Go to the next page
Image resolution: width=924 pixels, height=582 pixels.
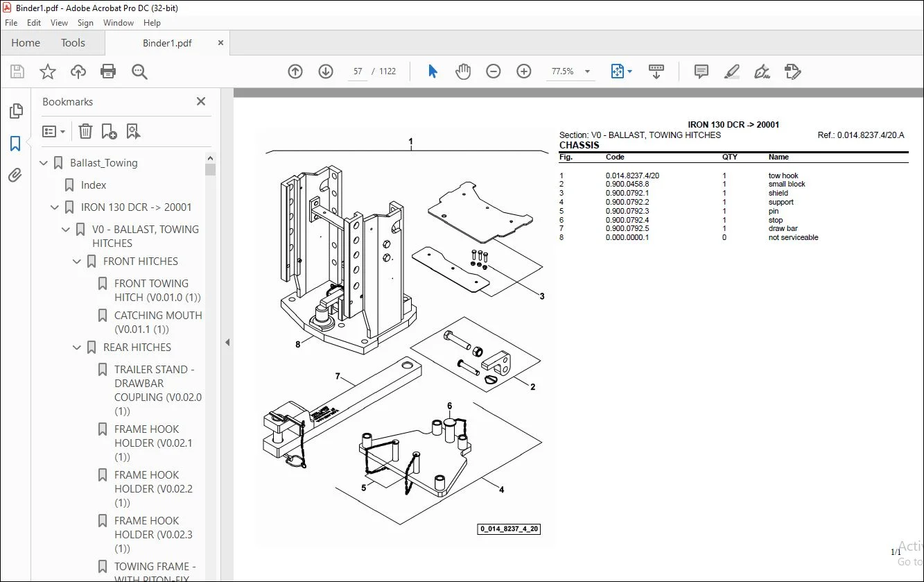coord(326,71)
